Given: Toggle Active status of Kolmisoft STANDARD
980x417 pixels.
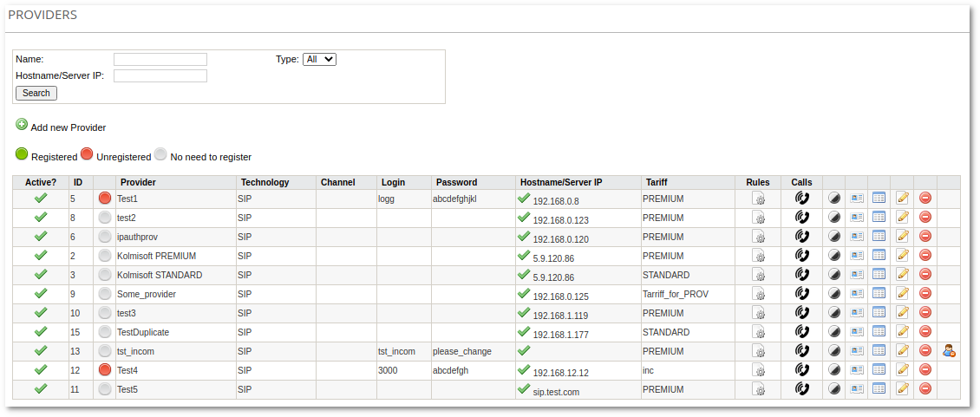Looking at the screenshot, I should [x=40, y=275].
